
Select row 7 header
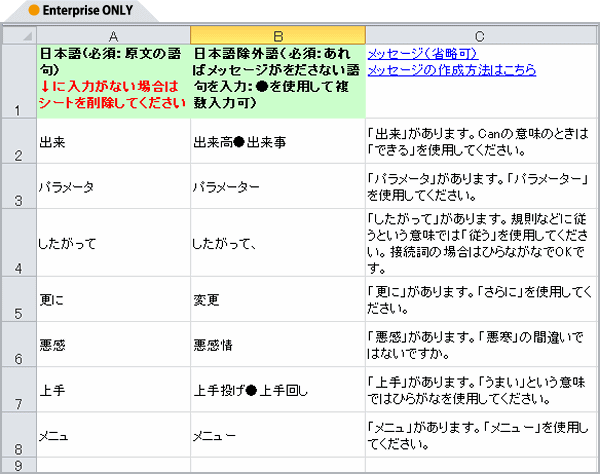(x=20, y=389)
